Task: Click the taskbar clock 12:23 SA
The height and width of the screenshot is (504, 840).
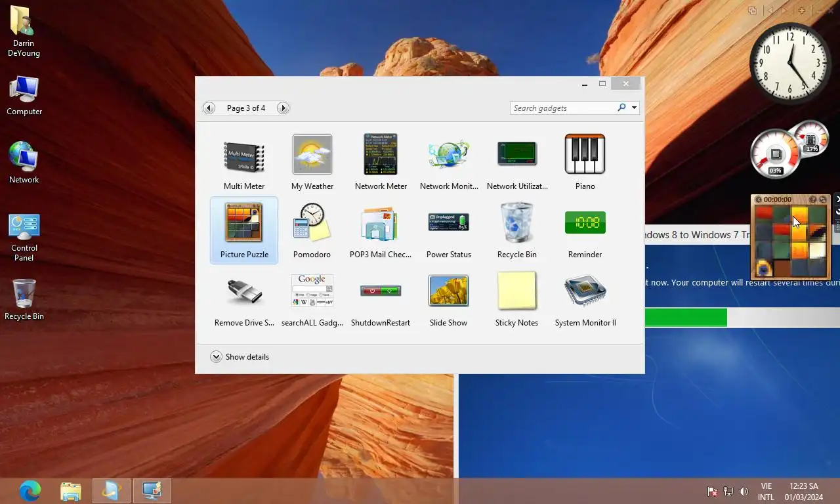Action: point(804,492)
